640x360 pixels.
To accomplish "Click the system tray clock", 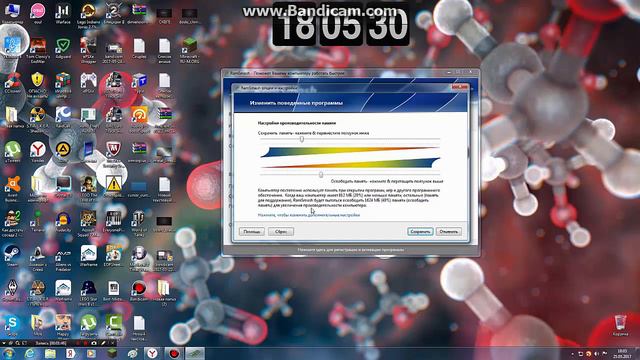I will point(622,353).
